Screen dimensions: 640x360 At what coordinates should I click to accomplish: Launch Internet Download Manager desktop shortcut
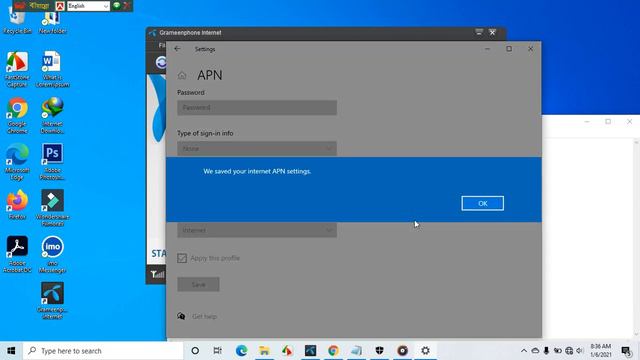[52, 116]
